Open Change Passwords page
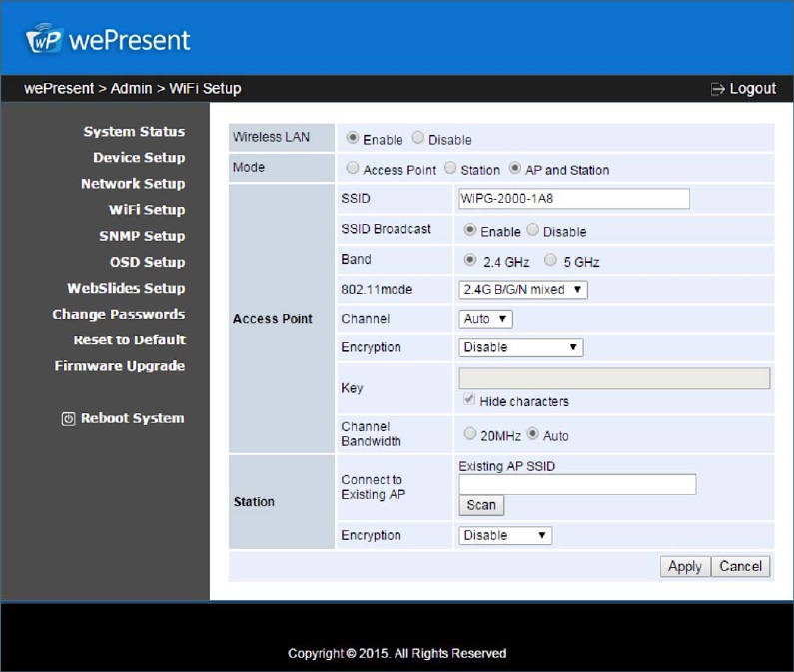794x672 pixels. click(119, 314)
